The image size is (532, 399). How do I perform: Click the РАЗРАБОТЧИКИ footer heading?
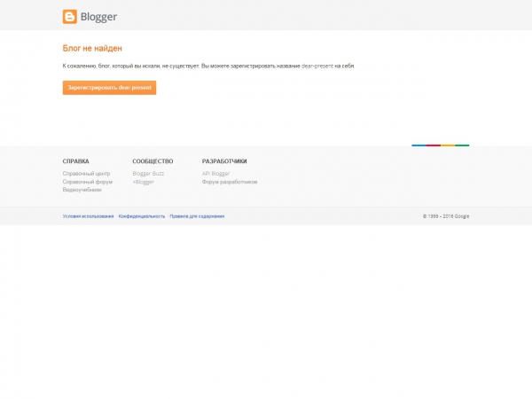[224, 161]
